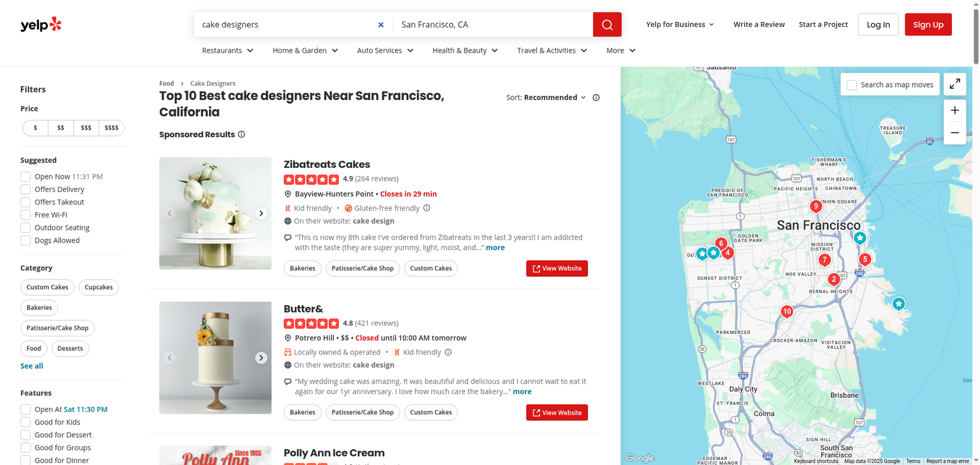Tick the Free Wi-Fi checkbox
Viewport: 980px width, 465px height.
[26, 215]
